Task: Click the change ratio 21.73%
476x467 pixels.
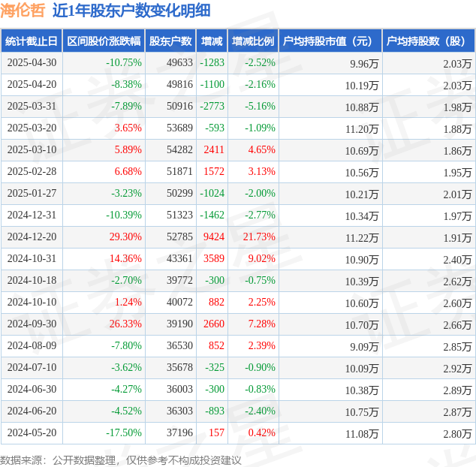Action: (259, 237)
